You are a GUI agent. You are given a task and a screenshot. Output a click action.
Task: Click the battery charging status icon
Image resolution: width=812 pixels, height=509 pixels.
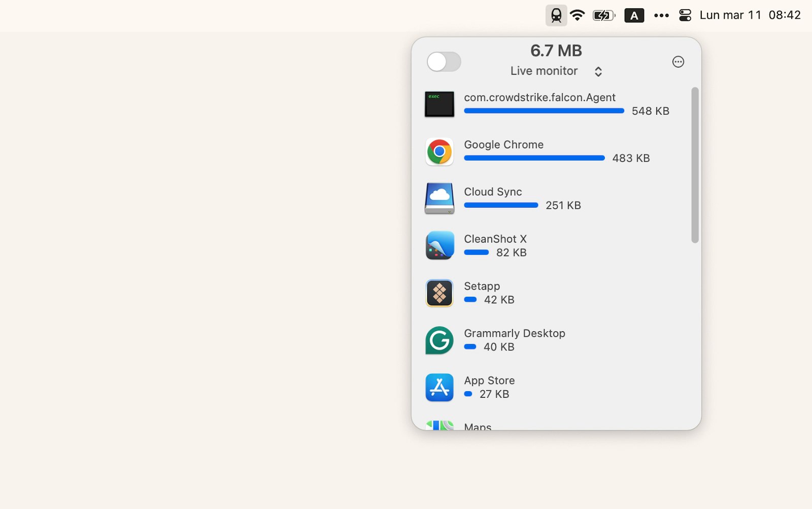(604, 15)
